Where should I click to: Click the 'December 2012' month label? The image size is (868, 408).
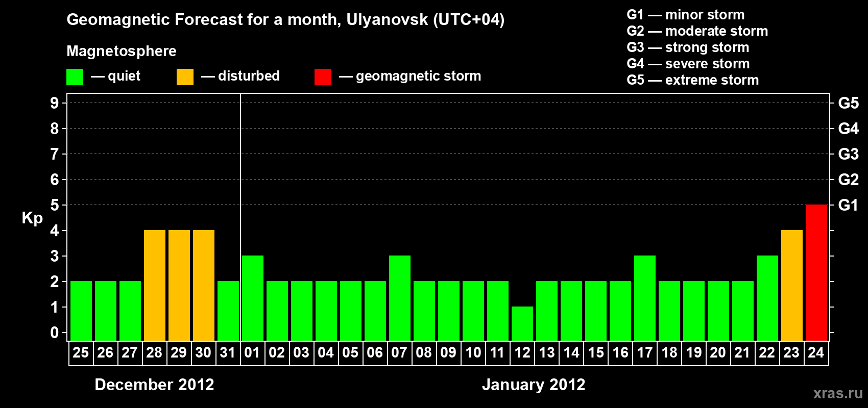click(154, 385)
